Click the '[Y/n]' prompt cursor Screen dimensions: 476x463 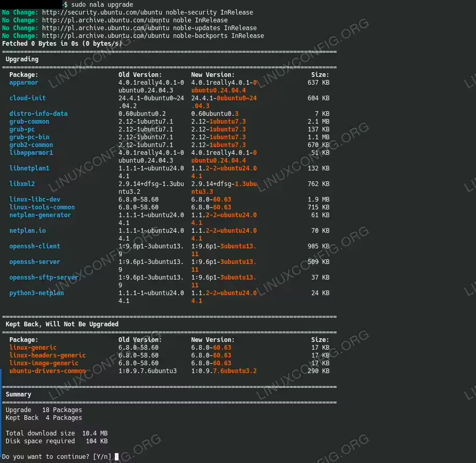(116, 457)
